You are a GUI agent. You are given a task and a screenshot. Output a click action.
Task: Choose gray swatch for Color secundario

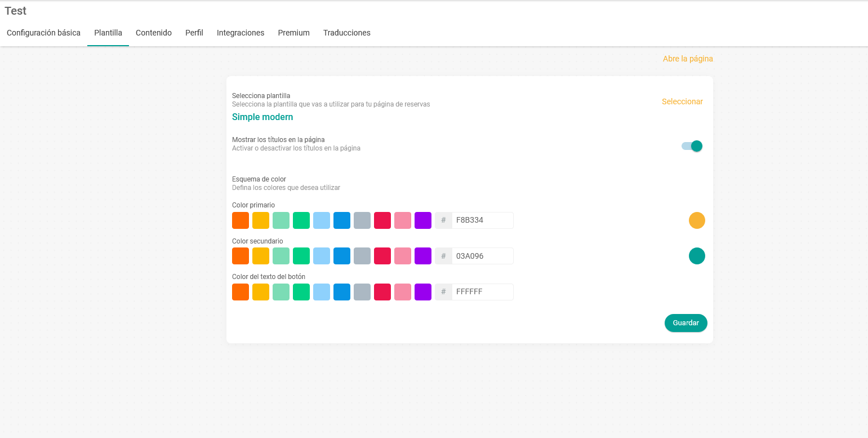click(362, 256)
